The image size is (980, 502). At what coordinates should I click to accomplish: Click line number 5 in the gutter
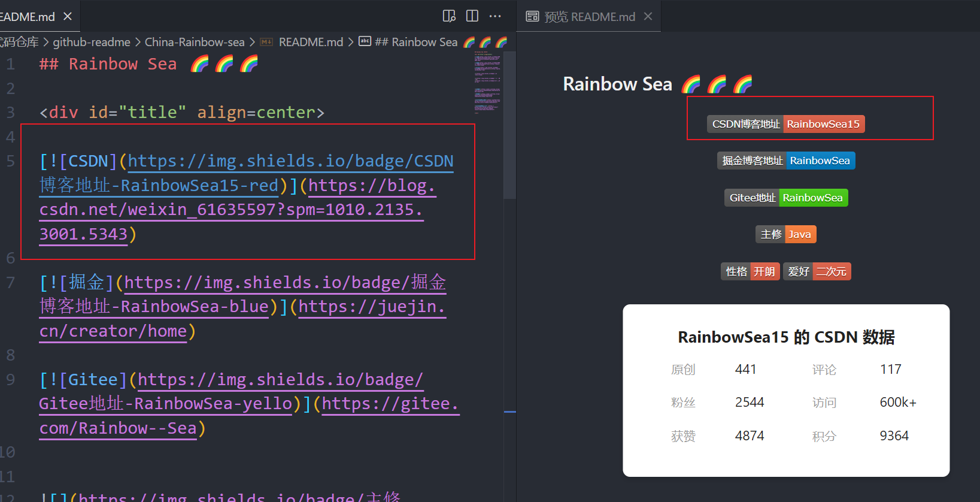[11, 161]
